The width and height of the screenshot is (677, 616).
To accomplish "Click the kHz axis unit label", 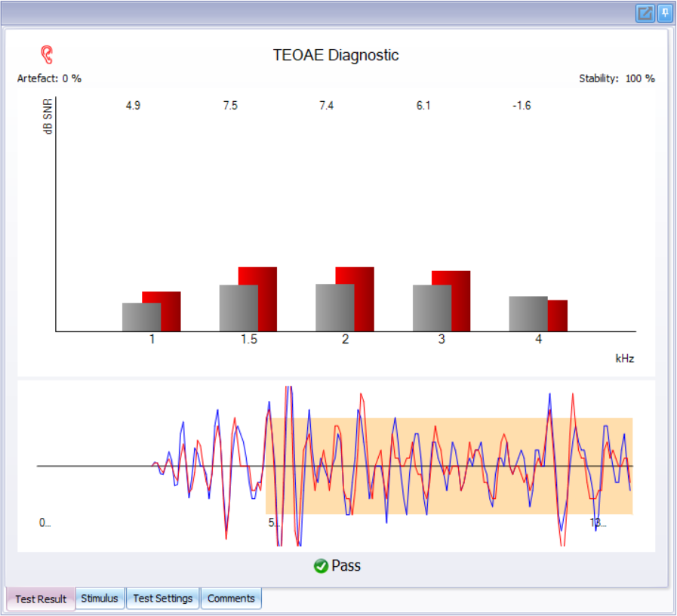I will point(625,359).
